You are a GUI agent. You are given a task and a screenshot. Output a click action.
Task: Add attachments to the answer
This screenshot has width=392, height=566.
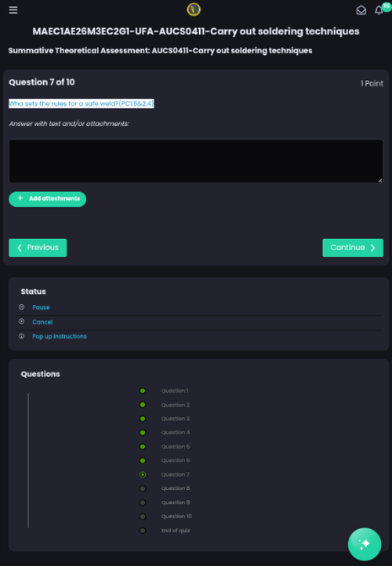coord(47,199)
